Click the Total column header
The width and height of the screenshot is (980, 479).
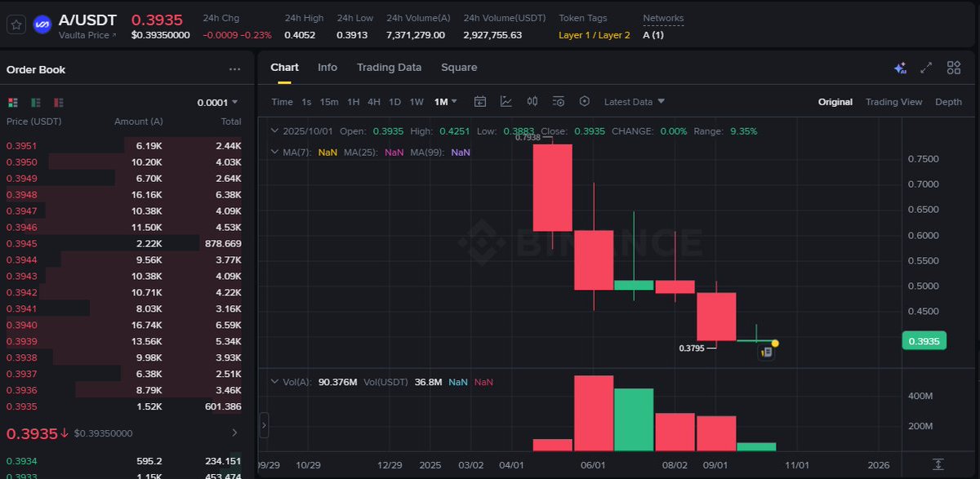click(231, 122)
